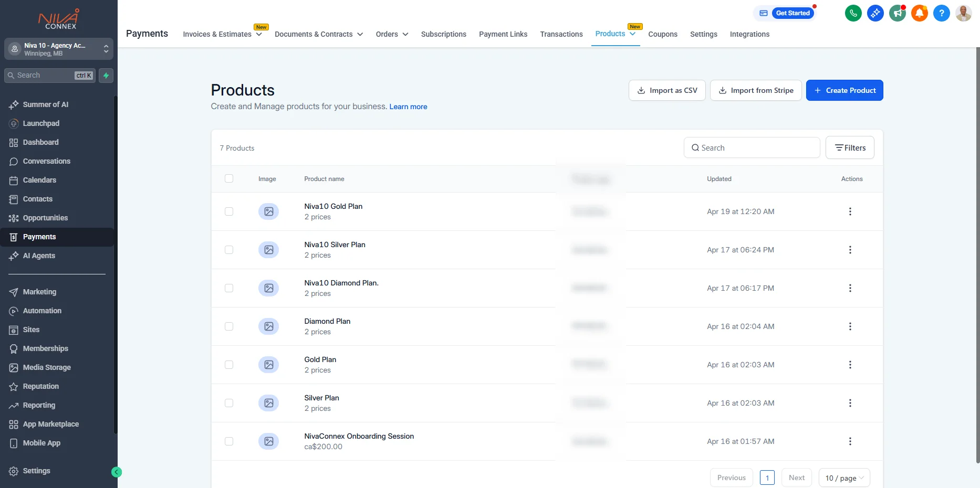980x488 pixels.
Task: Change the 10 / page size selector
Action: (x=844, y=478)
